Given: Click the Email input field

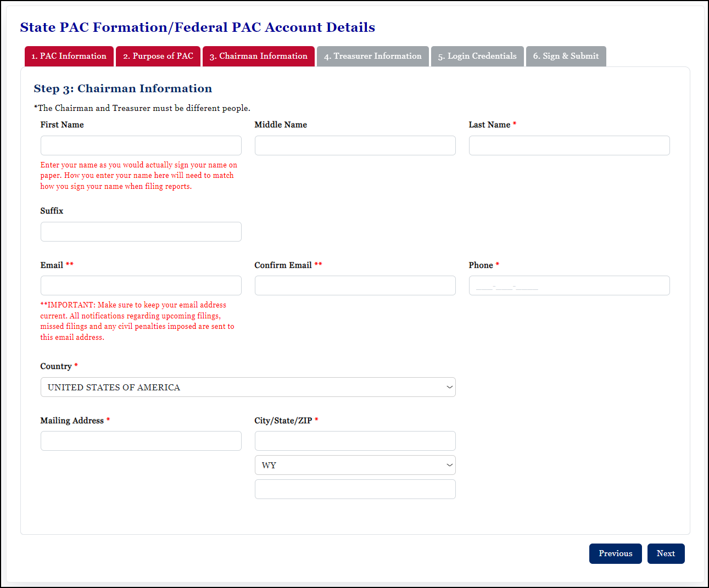Looking at the screenshot, I should 141,285.
